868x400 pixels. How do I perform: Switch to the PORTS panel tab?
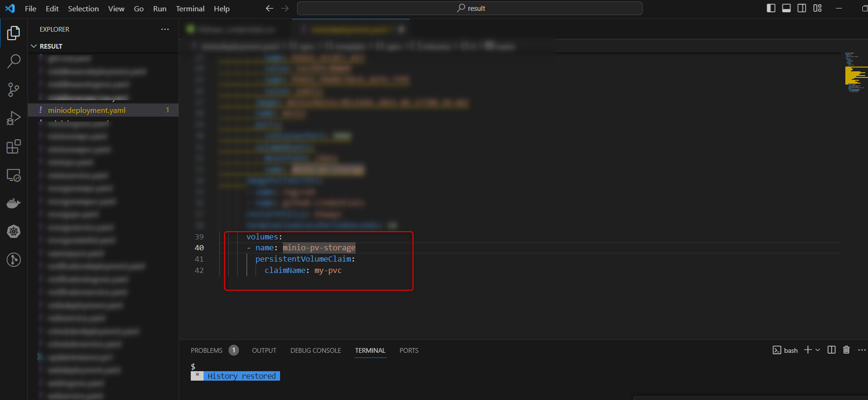[409, 350]
